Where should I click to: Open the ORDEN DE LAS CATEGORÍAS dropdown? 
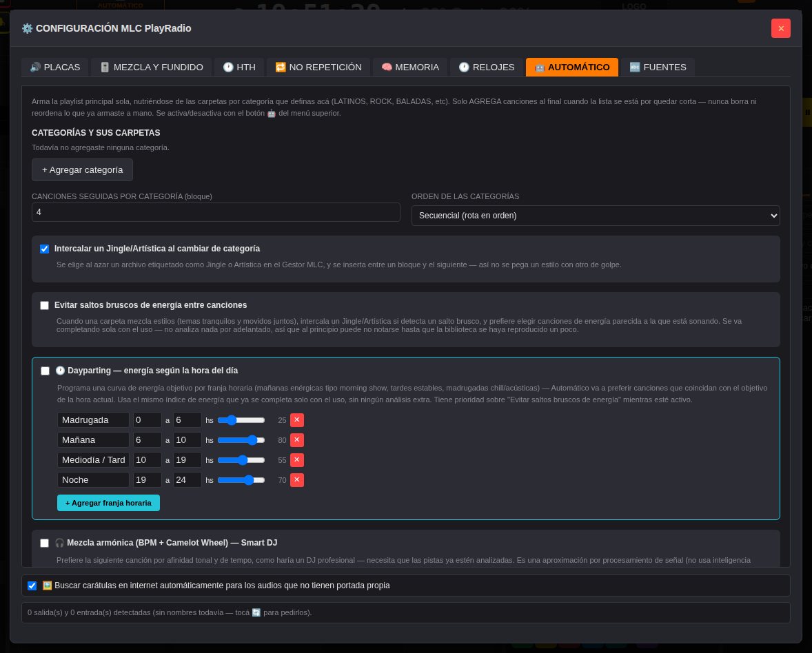click(596, 216)
